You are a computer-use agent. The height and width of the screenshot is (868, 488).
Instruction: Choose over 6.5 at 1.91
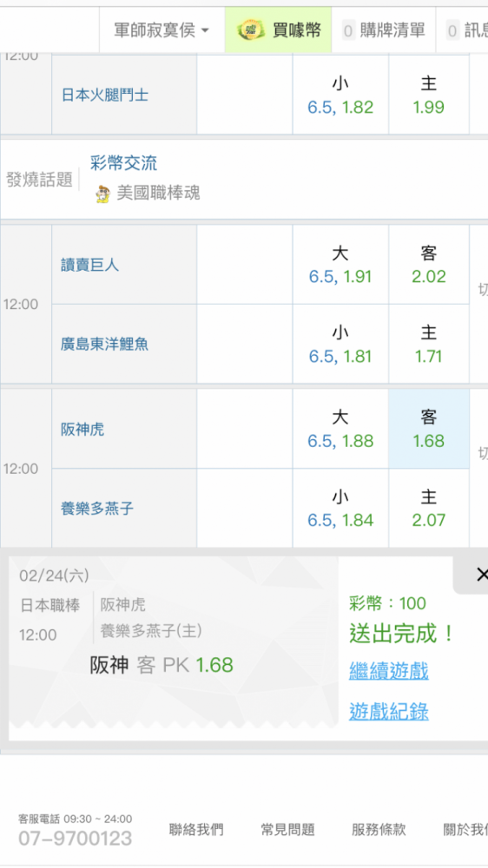pyautogui.click(x=340, y=265)
